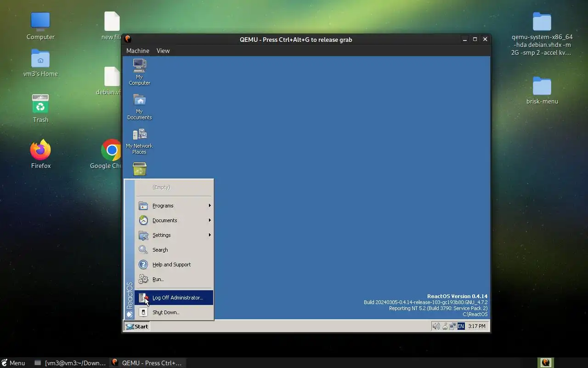The height and width of the screenshot is (368, 588).
Task: Select the Computer icon on host desktop
Action: pos(40,21)
